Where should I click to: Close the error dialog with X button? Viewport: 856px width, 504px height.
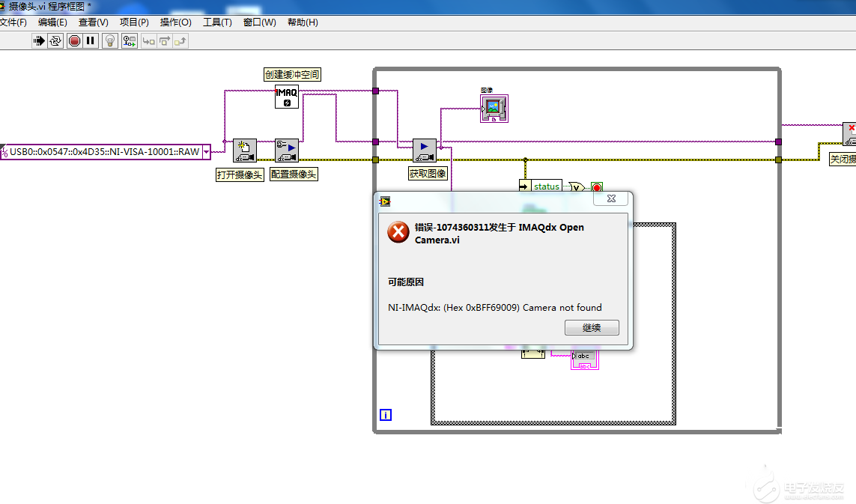610,199
